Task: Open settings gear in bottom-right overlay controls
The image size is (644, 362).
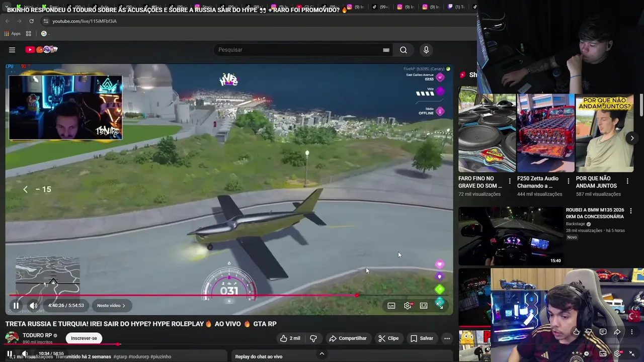Action: pos(617,353)
